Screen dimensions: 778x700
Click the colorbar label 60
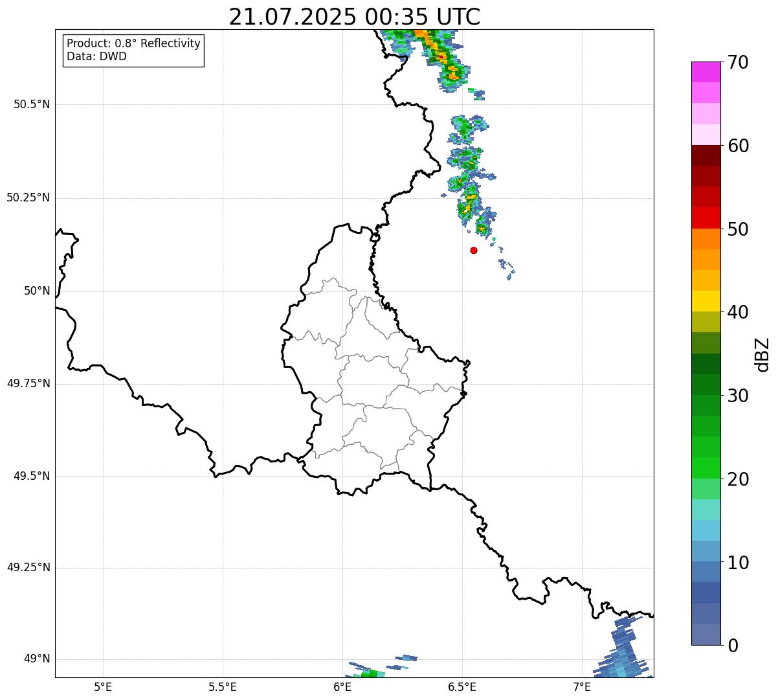[739, 146]
